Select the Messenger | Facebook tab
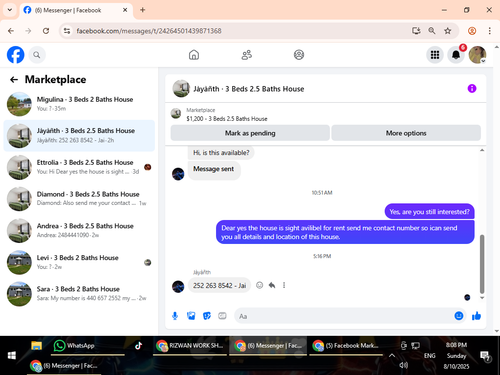This screenshot has height=375, width=500. tap(76, 10)
